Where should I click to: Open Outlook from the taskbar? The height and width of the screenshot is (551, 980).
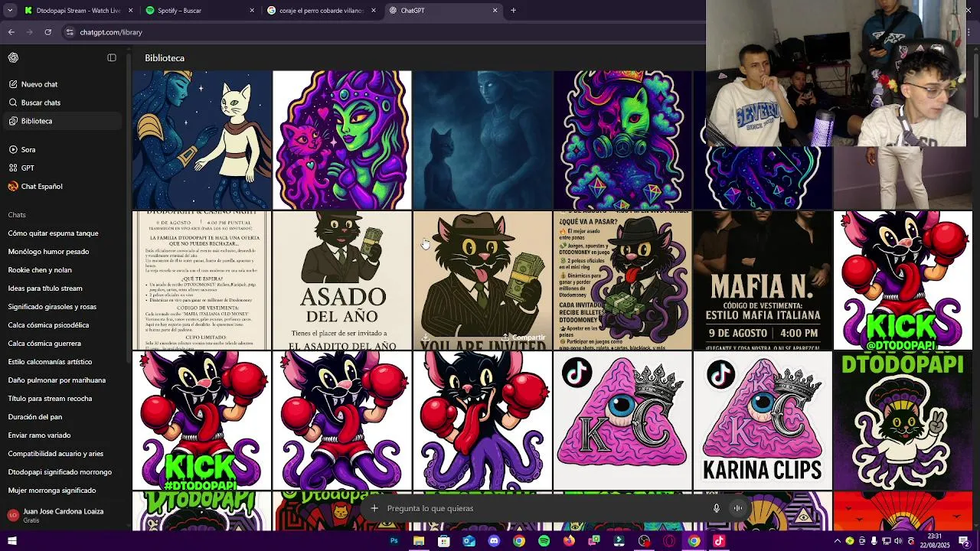coord(469,541)
